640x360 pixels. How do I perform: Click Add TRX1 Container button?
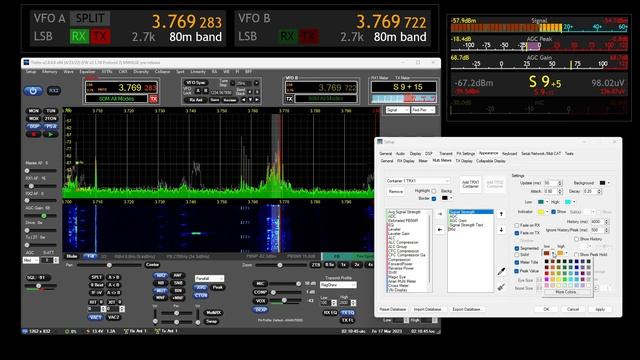pyautogui.click(x=470, y=184)
